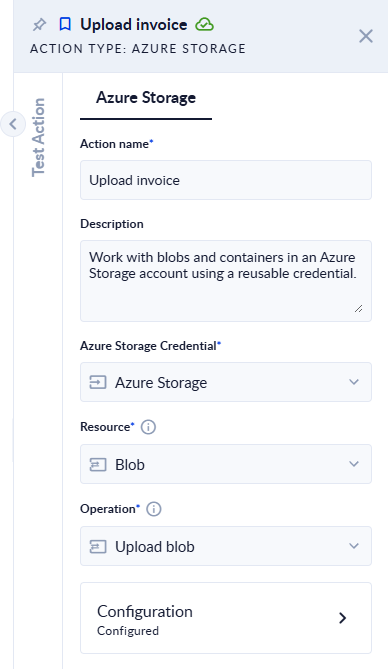Click the Description text area
The image size is (388, 669).
[x=226, y=281]
